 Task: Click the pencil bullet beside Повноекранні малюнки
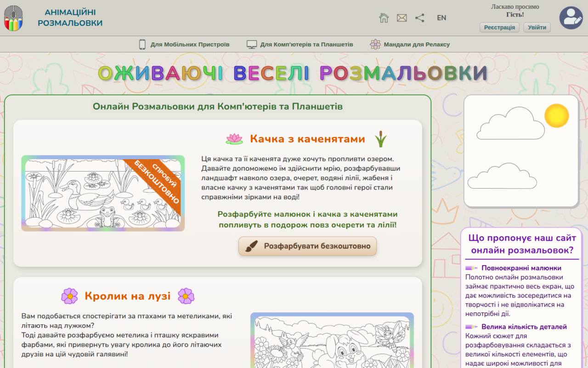point(472,268)
